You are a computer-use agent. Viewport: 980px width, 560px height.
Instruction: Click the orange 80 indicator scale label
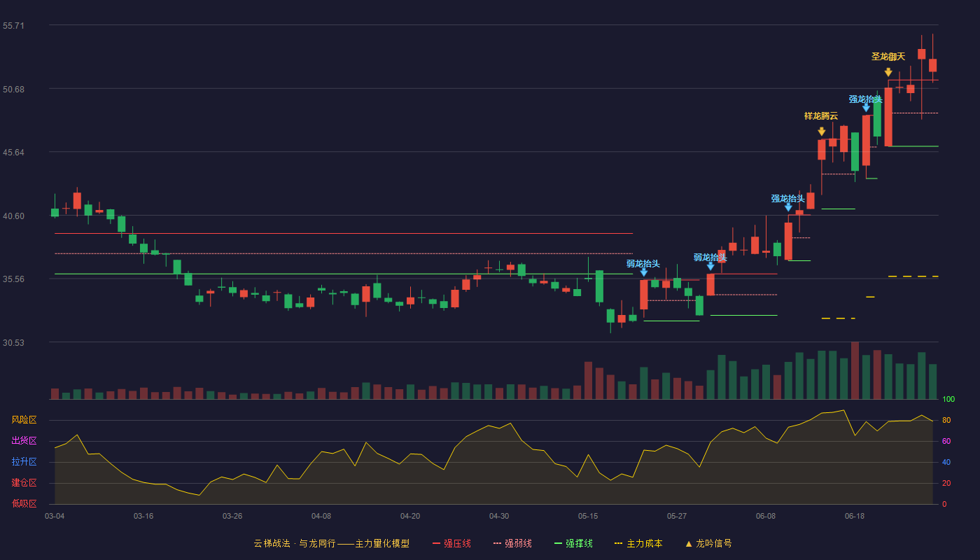click(946, 420)
